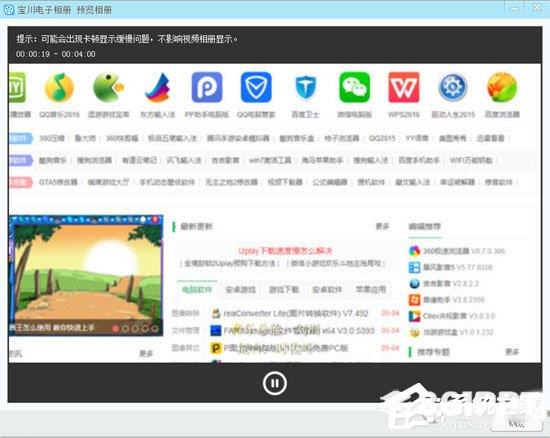Click the yellow P icon beside 图像其它
550x438 pixels.
click(216, 348)
